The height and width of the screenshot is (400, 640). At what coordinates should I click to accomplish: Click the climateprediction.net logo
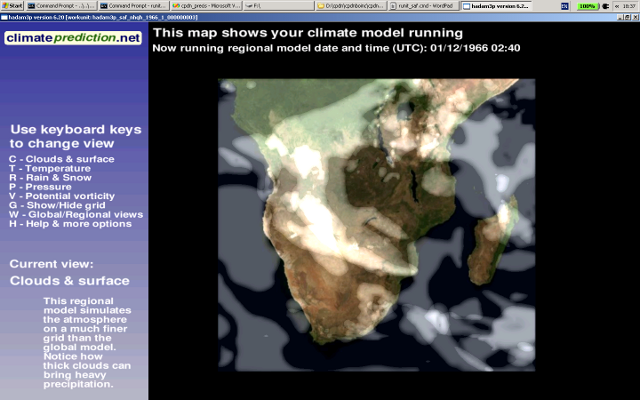pos(73,38)
